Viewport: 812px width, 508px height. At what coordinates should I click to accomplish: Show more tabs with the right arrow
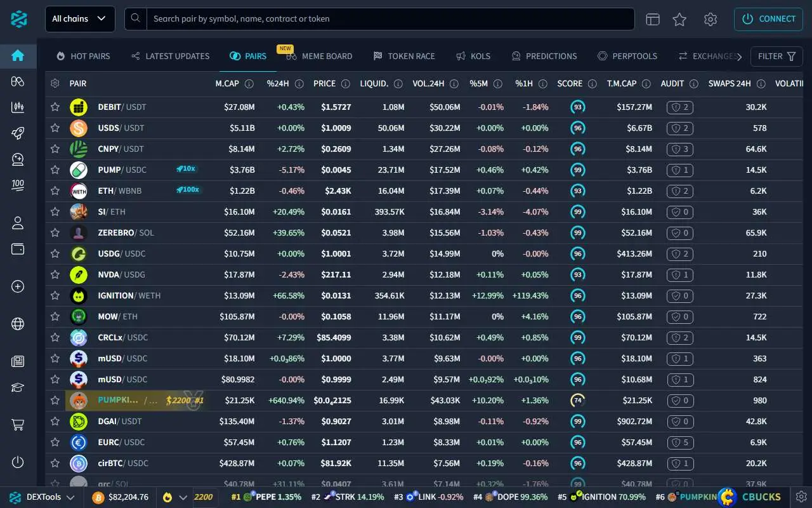click(739, 57)
